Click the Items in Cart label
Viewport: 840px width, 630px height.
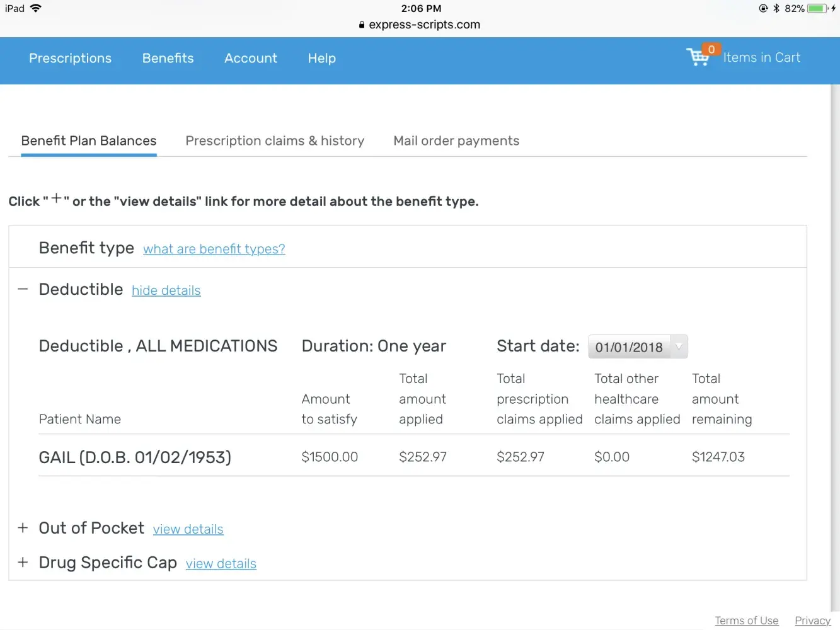pyautogui.click(x=762, y=57)
